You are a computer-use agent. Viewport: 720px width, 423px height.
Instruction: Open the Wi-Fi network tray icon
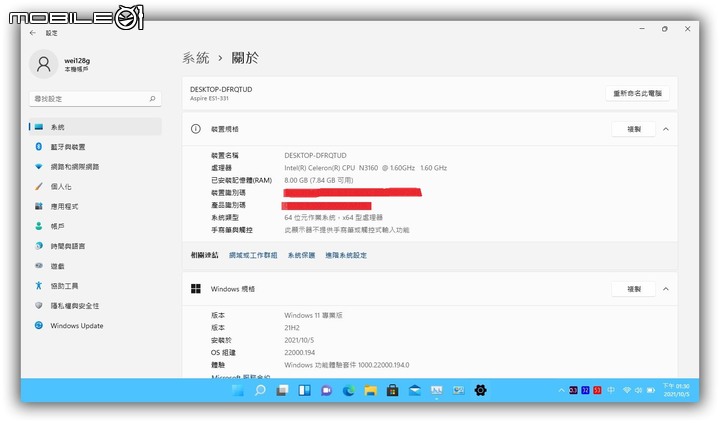coord(627,390)
